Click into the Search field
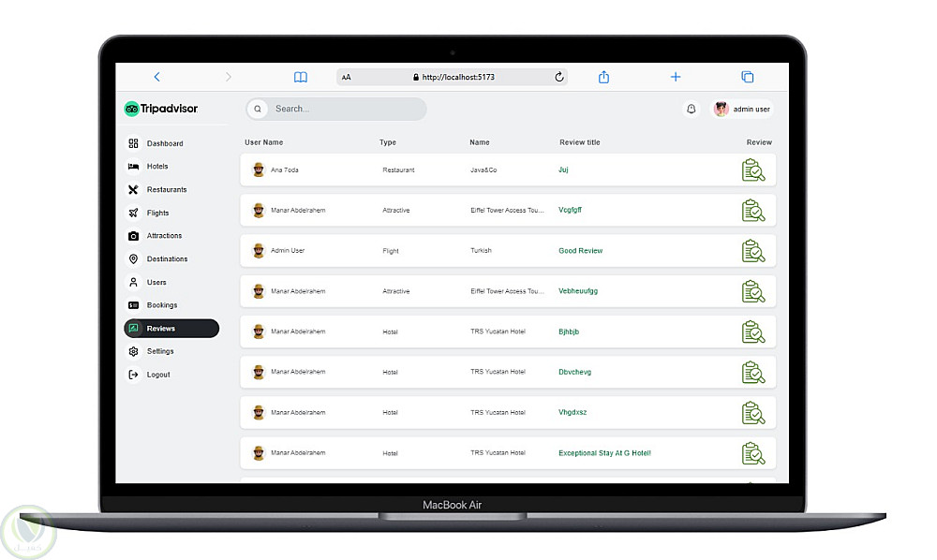This screenshot has height=560, width=937. pos(336,109)
